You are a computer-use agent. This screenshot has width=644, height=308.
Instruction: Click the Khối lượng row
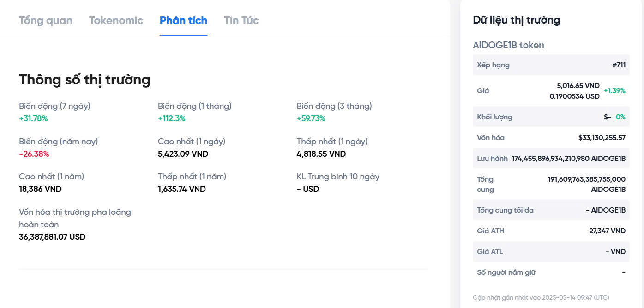[x=551, y=117]
